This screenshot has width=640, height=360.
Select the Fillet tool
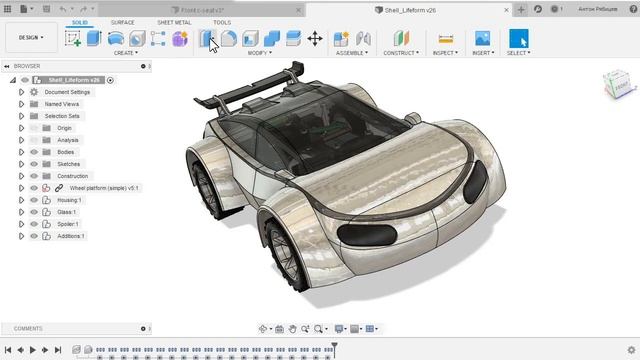(x=229, y=38)
